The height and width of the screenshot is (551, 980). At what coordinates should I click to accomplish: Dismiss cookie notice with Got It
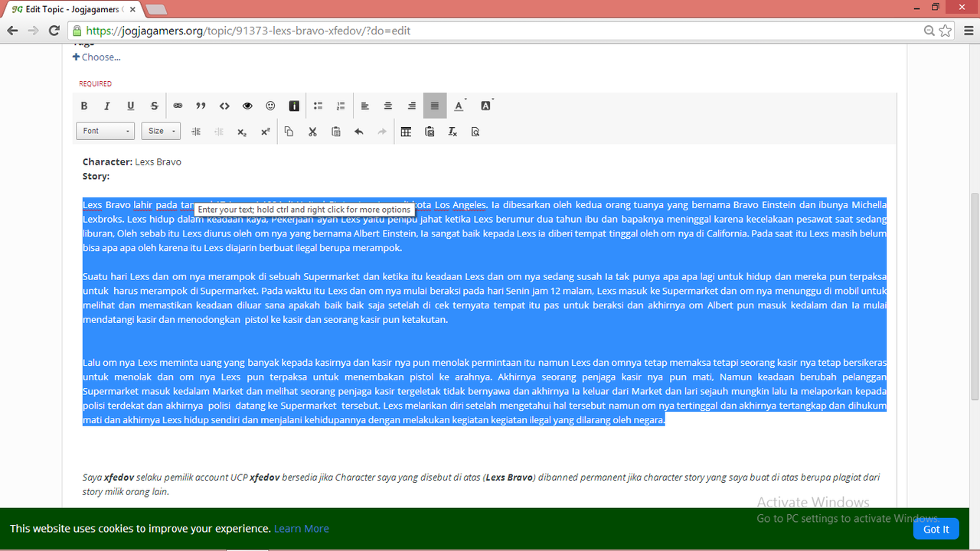936,529
